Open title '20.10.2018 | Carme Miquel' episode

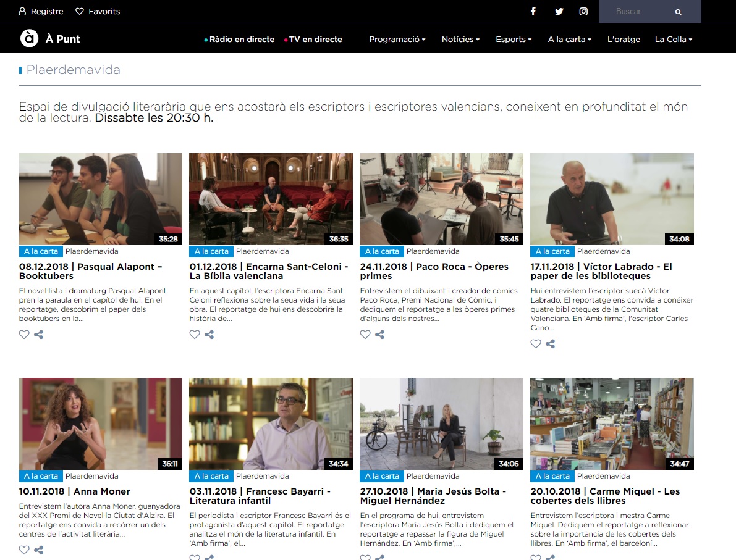[x=605, y=496]
